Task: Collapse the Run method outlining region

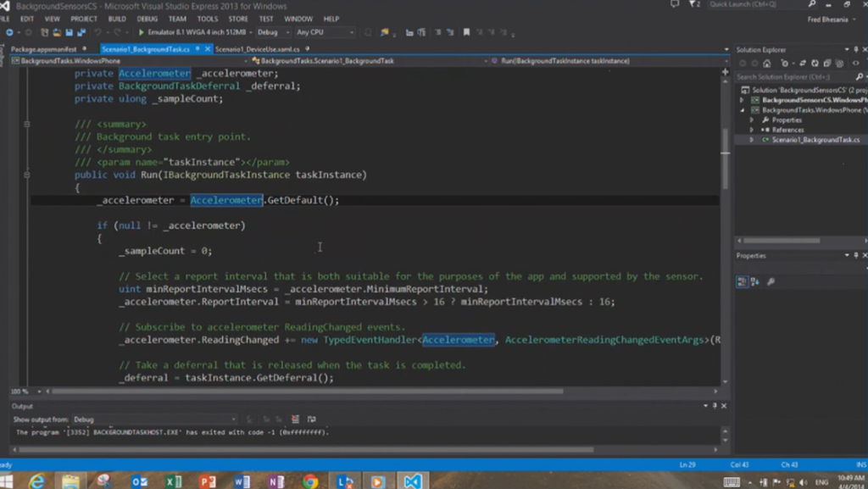Action: (26, 175)
